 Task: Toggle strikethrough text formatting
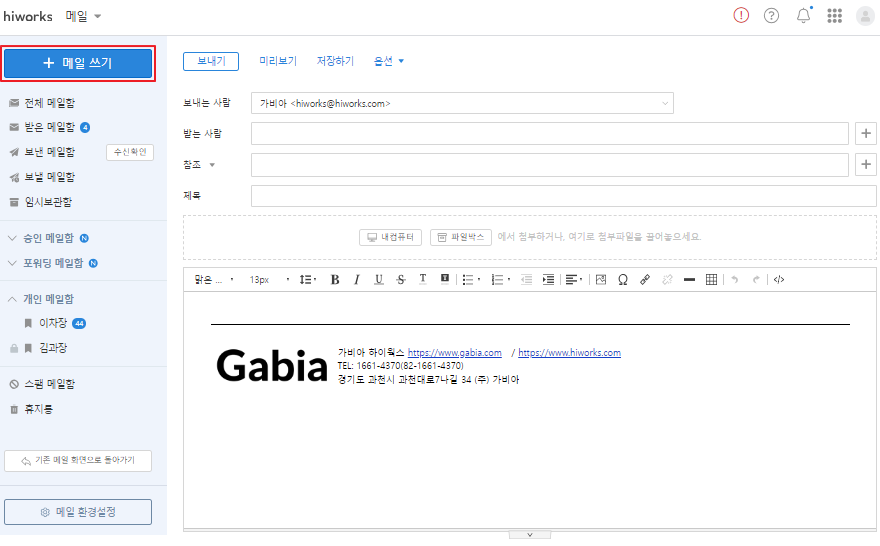click(x=401, y=280)
